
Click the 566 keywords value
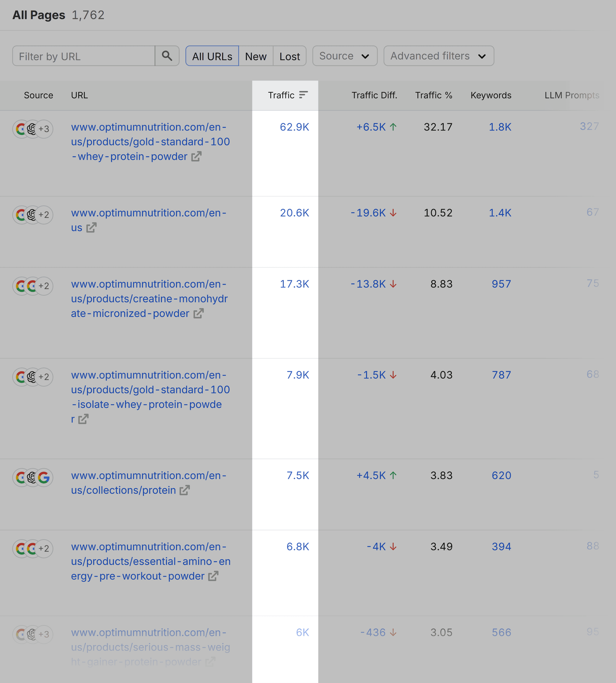[502, 632]
